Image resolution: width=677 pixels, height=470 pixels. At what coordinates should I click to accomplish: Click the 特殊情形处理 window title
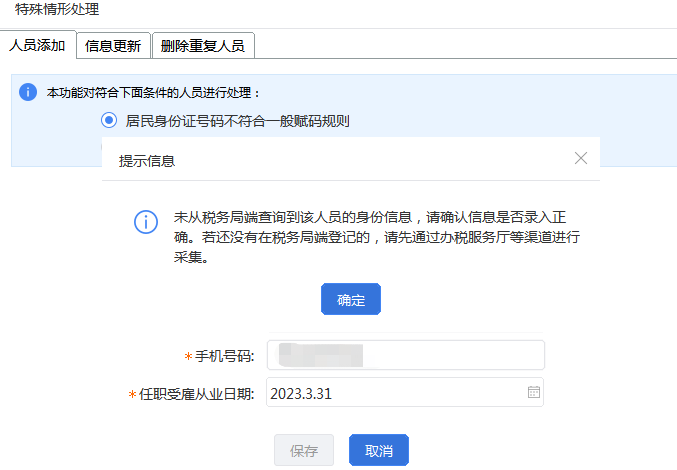point(57,9)
